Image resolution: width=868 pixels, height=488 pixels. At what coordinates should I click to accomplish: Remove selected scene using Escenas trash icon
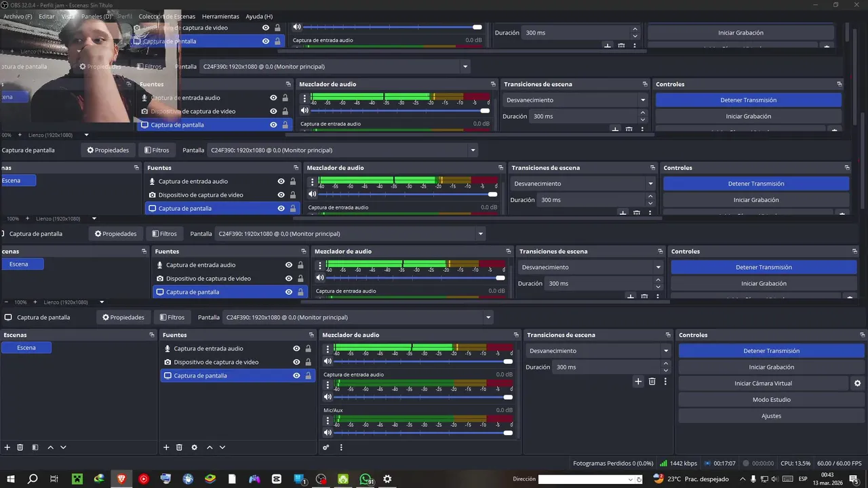point(20,447)
